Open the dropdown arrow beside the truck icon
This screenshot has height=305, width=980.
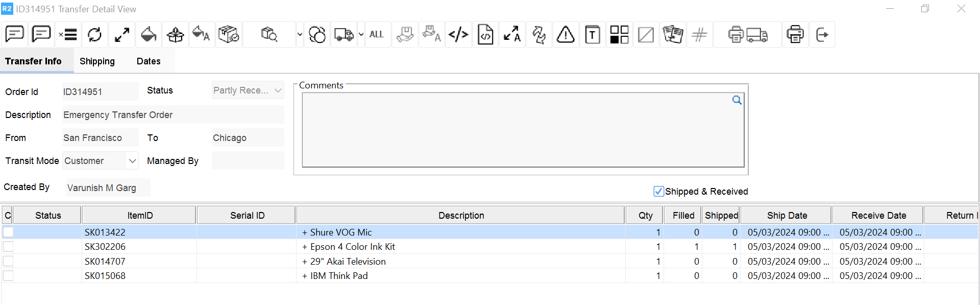361,35
